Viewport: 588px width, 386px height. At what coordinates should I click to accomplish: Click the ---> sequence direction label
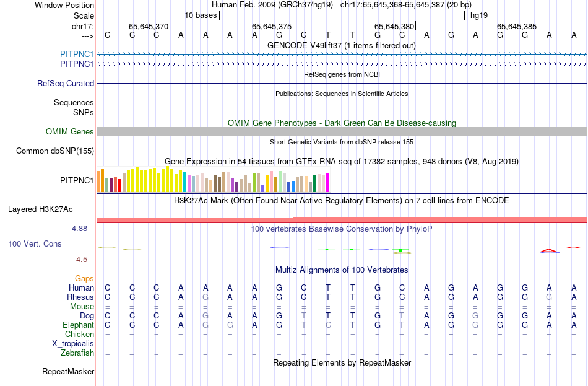point(88,36)
